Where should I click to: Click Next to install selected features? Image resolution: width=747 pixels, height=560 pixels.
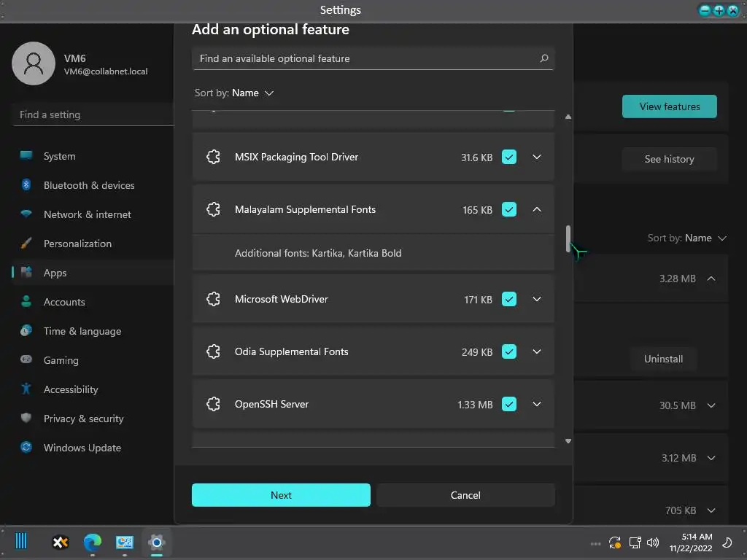281,495
